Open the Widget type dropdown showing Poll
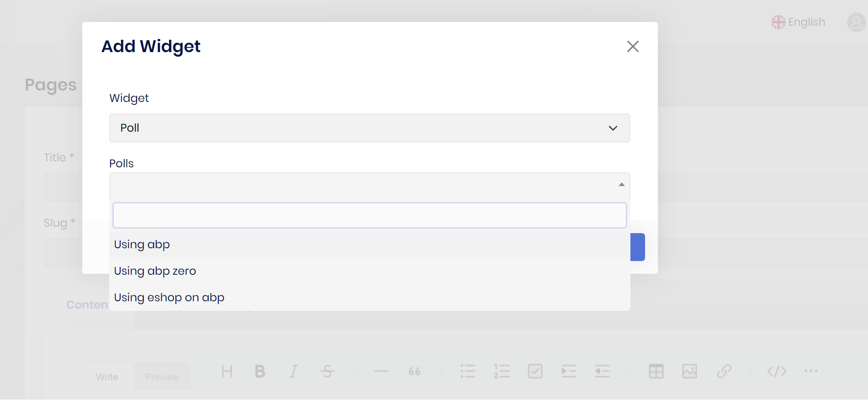Image resolution: width=868 pixels, height=400 pixels. tap(370, 128)
